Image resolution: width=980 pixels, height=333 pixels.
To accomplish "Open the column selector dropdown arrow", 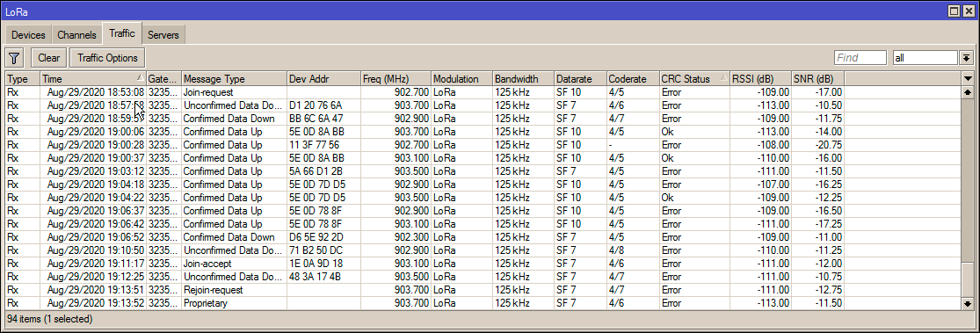I will pyautogui.click(x=968, y=79).
